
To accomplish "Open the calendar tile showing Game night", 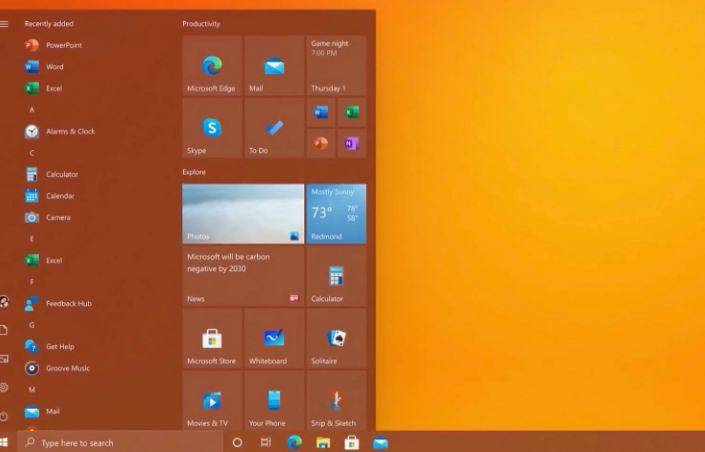I will tap(336, 66).
